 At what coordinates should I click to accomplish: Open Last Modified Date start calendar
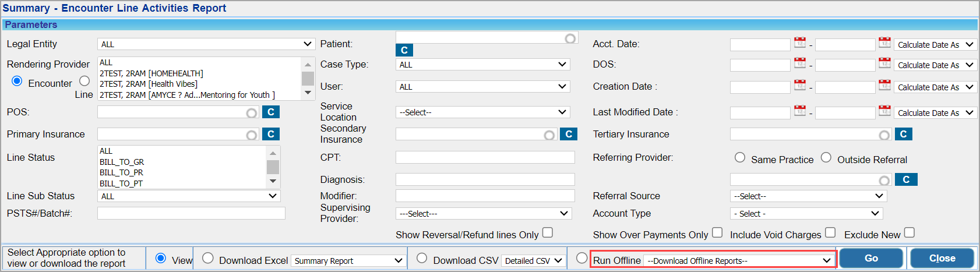click(x=800, y=111)
